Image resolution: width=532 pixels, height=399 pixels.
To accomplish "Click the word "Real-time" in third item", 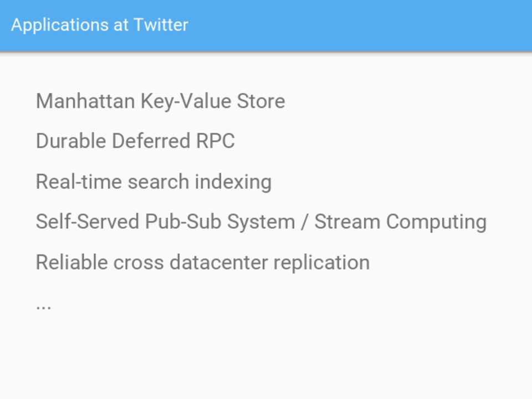I will 79,182.
